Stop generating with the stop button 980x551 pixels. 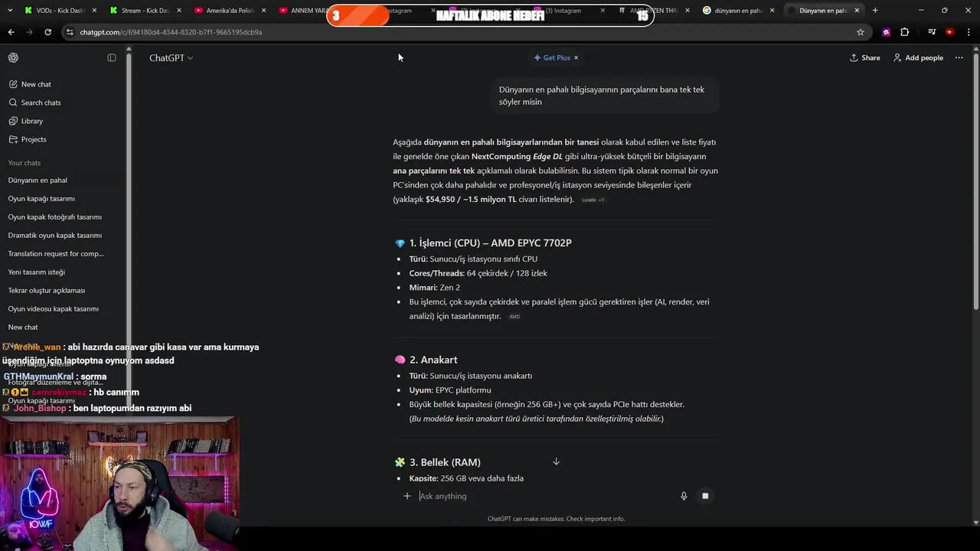coord(705,496)
